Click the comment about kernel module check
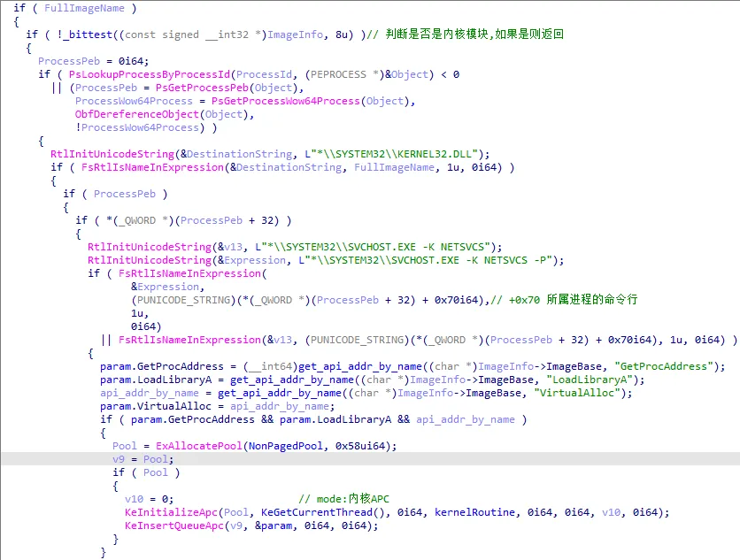The height and width of the screenshot is (560, 740). point(465,35)
